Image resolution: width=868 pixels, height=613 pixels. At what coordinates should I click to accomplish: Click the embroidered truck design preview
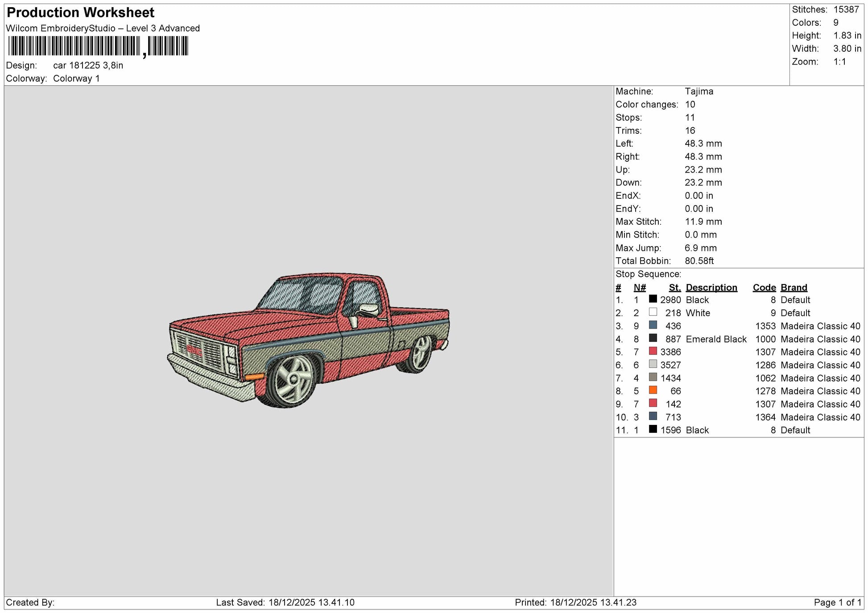[309, 340]
